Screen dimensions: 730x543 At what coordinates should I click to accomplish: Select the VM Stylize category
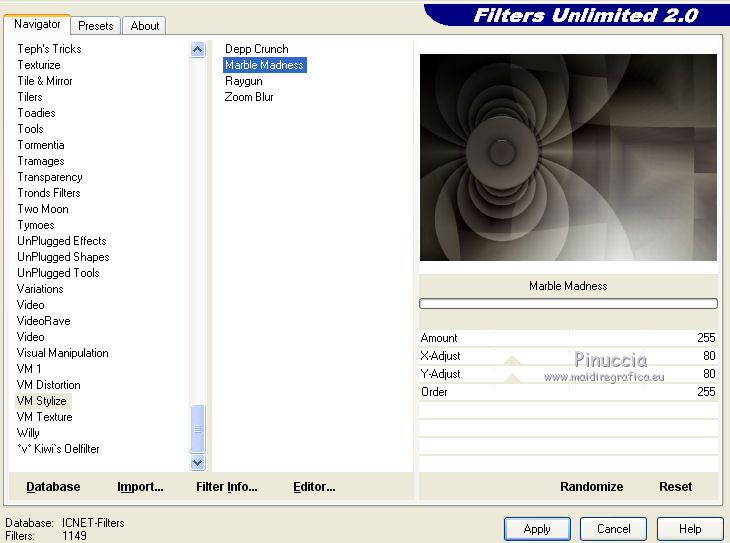(x=41, y=401)
